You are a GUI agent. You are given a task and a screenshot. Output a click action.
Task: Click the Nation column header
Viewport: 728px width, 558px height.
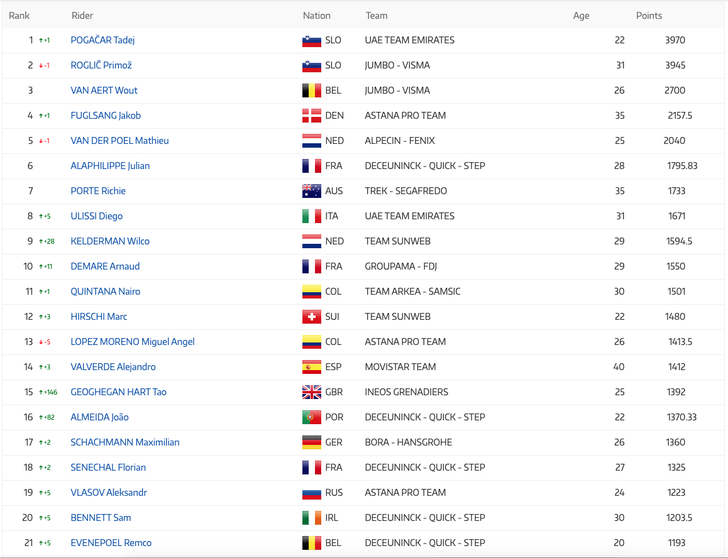(x=316, y=16)
